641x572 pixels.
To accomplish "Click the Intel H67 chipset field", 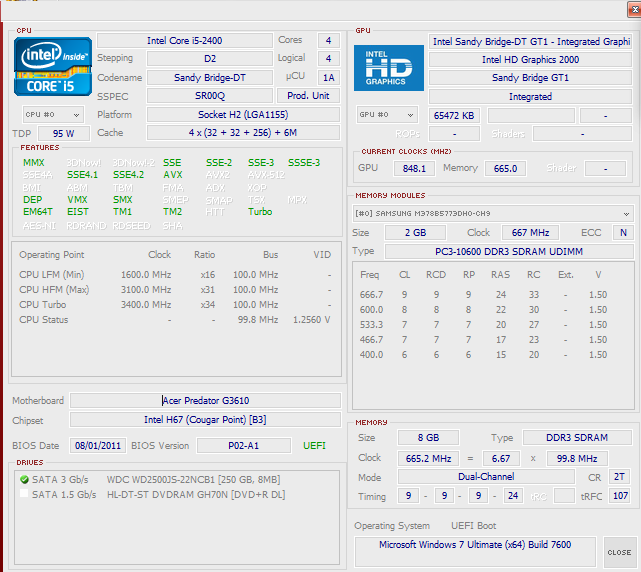I will click(205, 419).
